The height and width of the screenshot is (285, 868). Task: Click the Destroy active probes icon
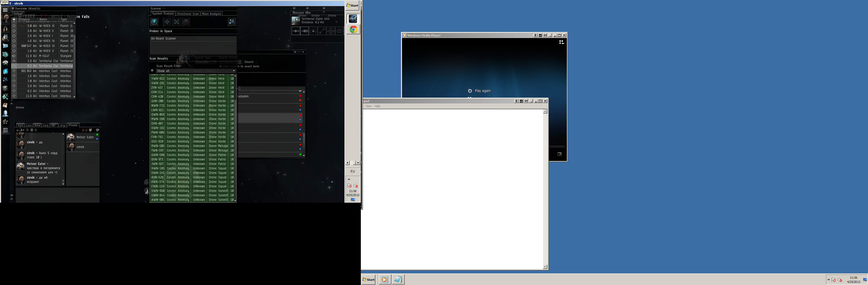[186, 22]
